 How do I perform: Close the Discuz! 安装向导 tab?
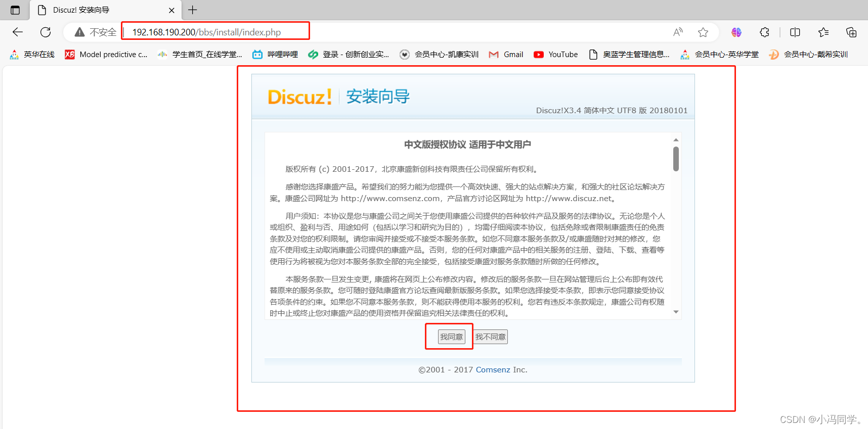[171, 10]
